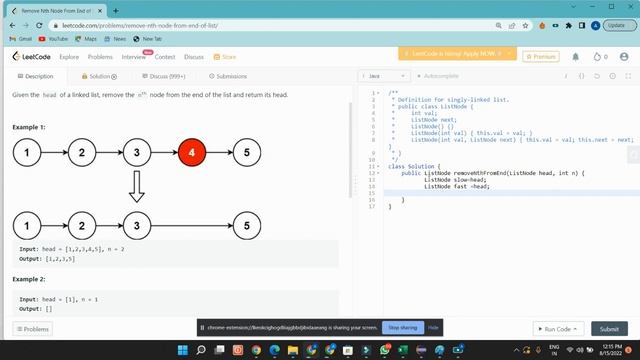Open File Explorer from taskbar
Viewport: 640px width, 360px height.
tap(293, 350)
